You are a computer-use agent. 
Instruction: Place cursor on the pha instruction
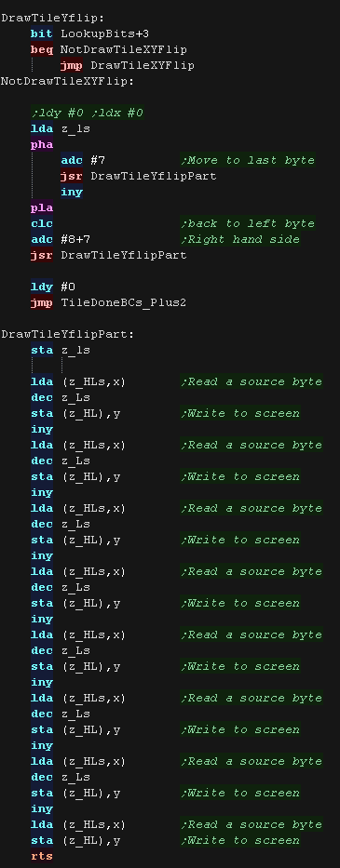(x=42, y=144)
